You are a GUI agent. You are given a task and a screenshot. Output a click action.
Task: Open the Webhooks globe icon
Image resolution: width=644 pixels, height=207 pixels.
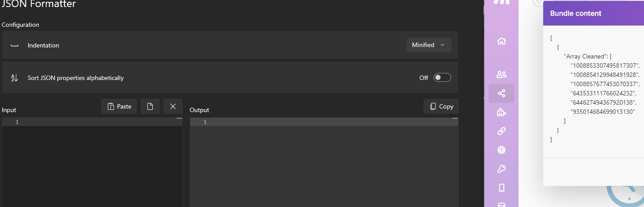501,150
